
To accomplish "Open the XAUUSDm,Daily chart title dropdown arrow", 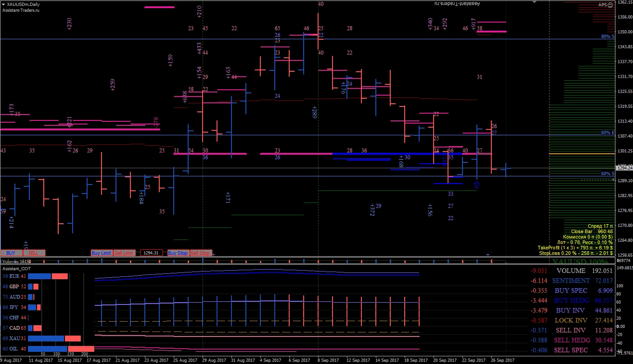I will pyautogui.click(x=4, y=4).
